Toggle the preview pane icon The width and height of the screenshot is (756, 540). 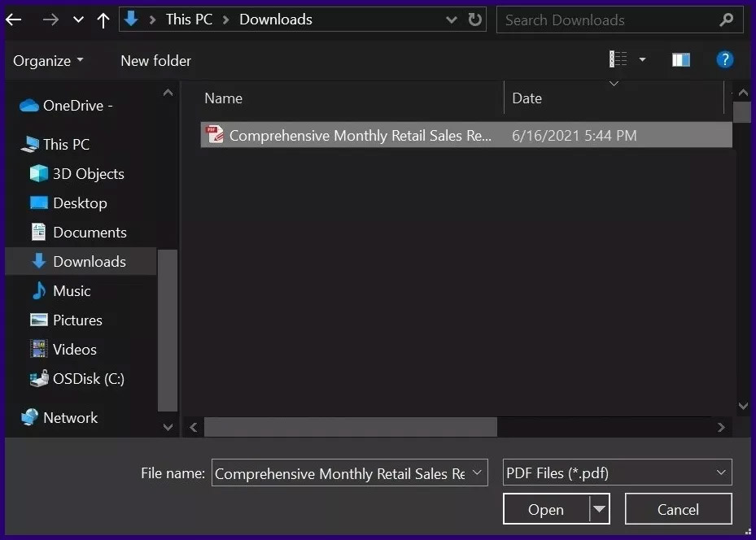point(680,59)
